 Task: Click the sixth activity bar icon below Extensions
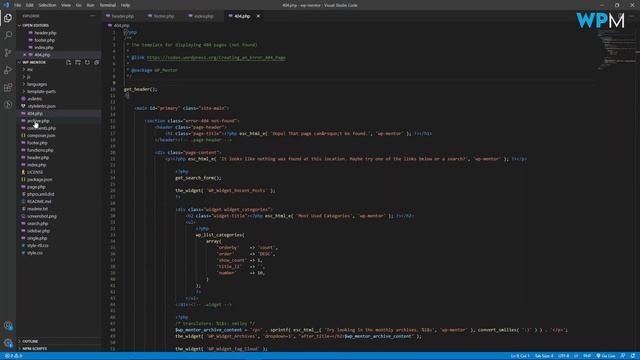8,105
